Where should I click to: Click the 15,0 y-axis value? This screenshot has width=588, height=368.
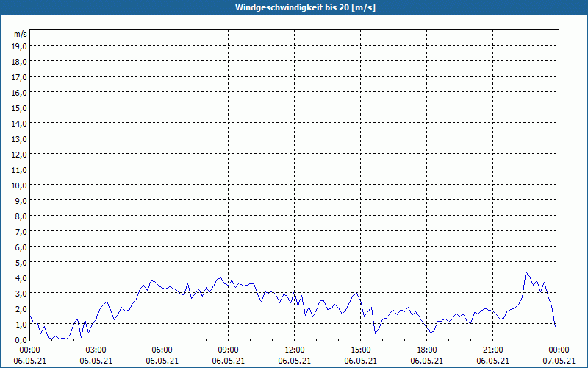(x=20, y=108)
